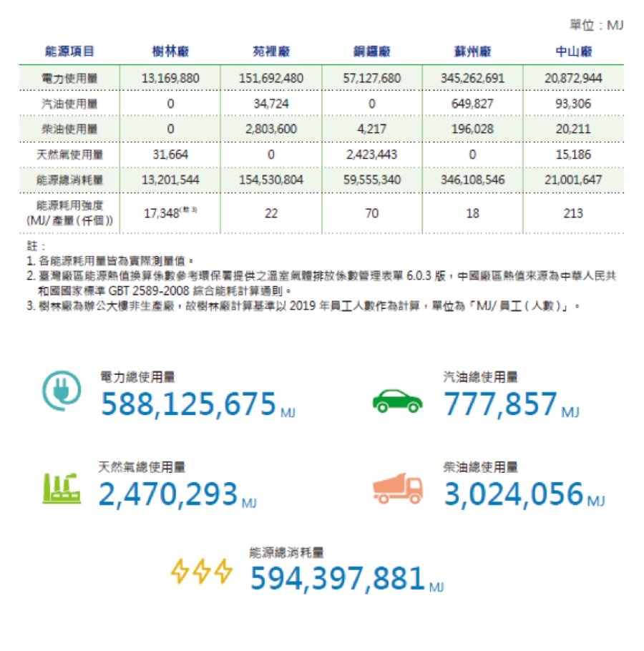Click the 天然氣使用量 row label in table
The image size is (644, 651).
pyautogui.click(x=69, y=155)
